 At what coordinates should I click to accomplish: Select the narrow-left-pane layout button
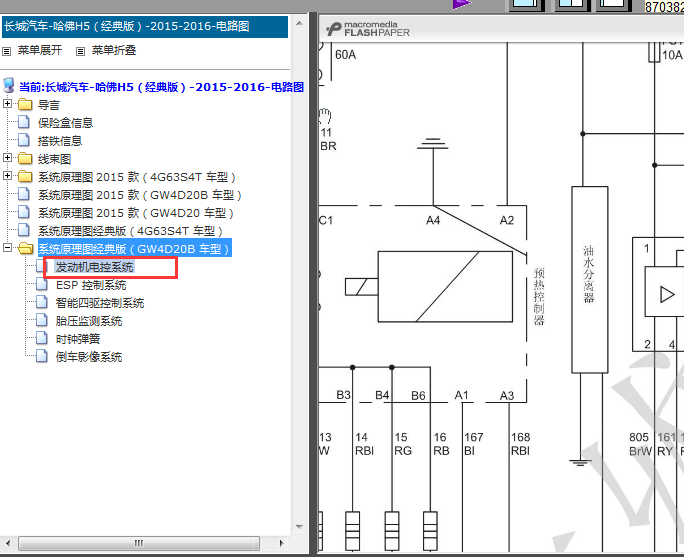pyautogui.click(x=614, y=5)
